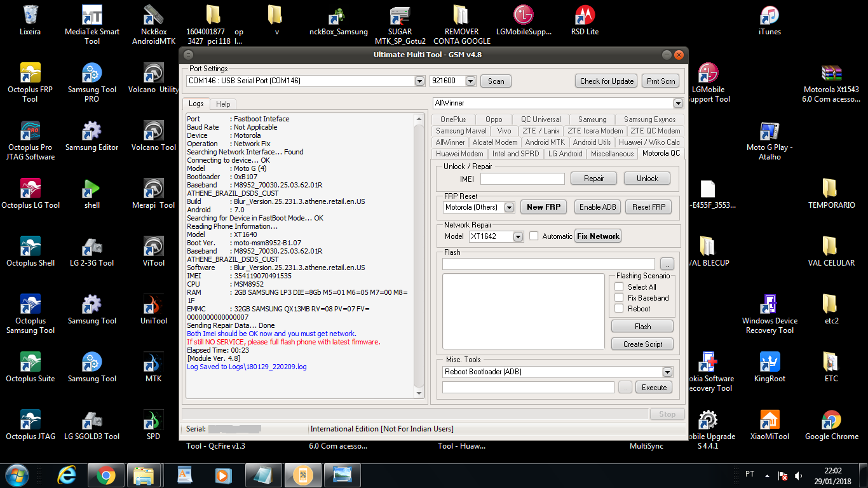The width and height of the screenshot is (868, 488).
Task: Select the OnePlus tab
Action: click(453, 119)
